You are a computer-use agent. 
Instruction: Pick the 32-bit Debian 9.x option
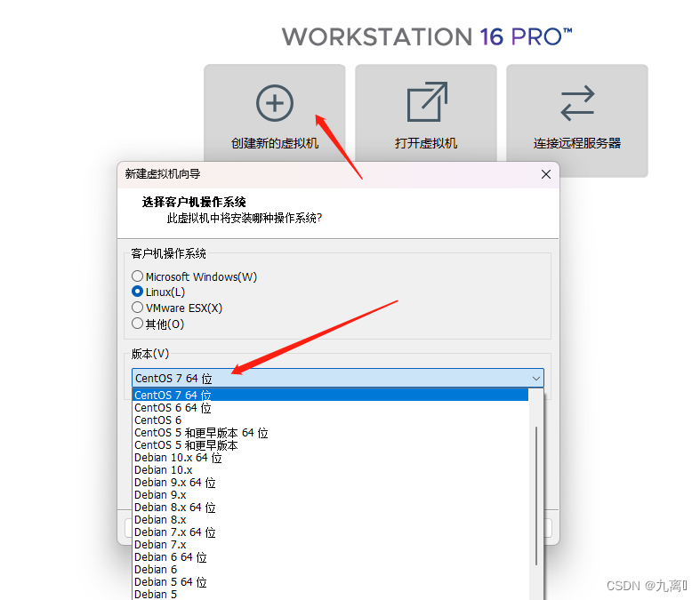(330, 495)
